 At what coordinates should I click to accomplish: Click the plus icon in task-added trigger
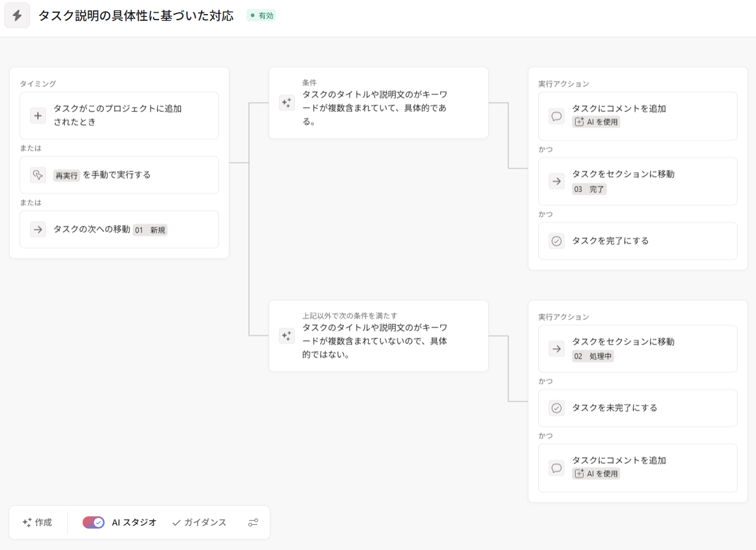click(x=38, y=116)
